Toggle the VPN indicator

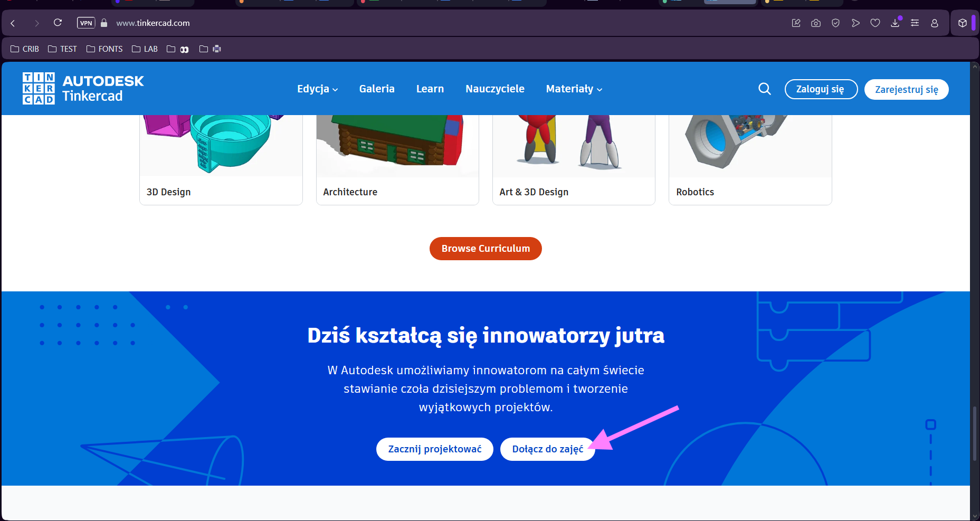point(85,23)
